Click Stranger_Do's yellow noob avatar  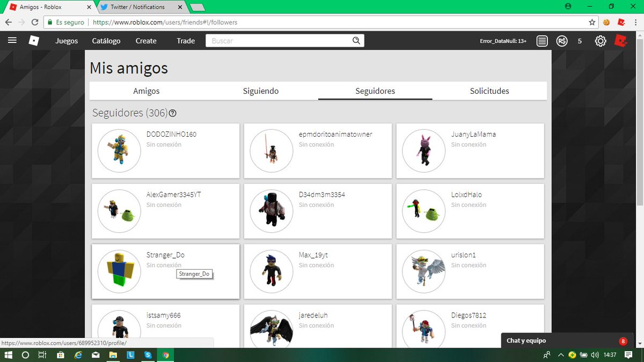tap(119, 271)
